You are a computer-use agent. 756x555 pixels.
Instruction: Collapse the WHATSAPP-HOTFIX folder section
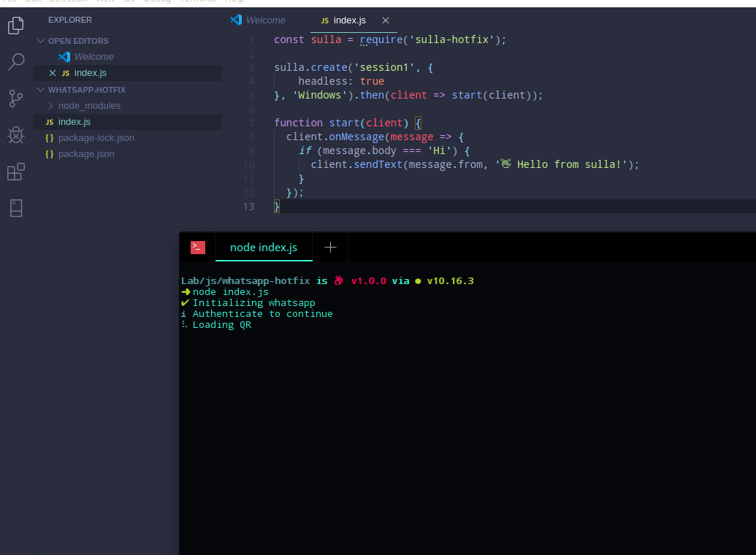pos(41,90)
